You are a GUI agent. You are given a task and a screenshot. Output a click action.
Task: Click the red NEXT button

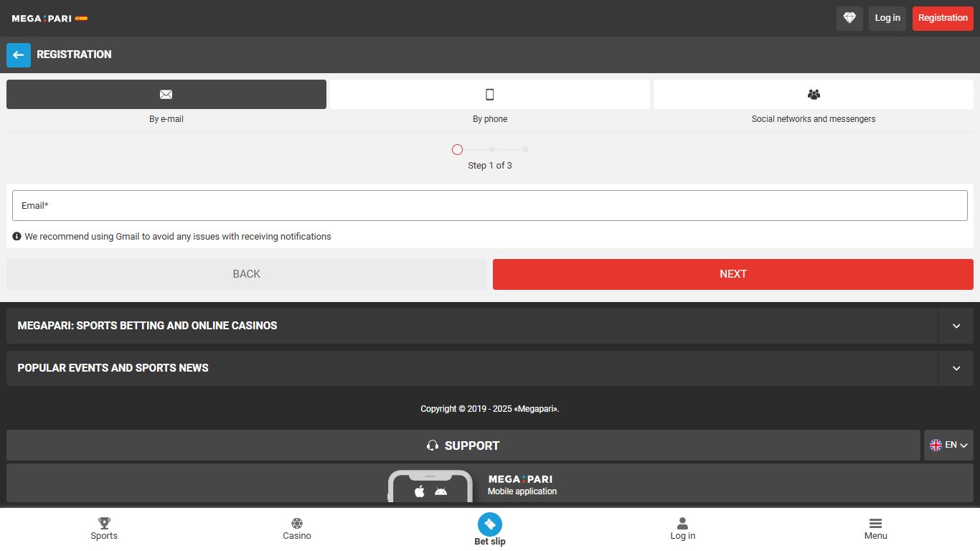click(x=733, y=274)
